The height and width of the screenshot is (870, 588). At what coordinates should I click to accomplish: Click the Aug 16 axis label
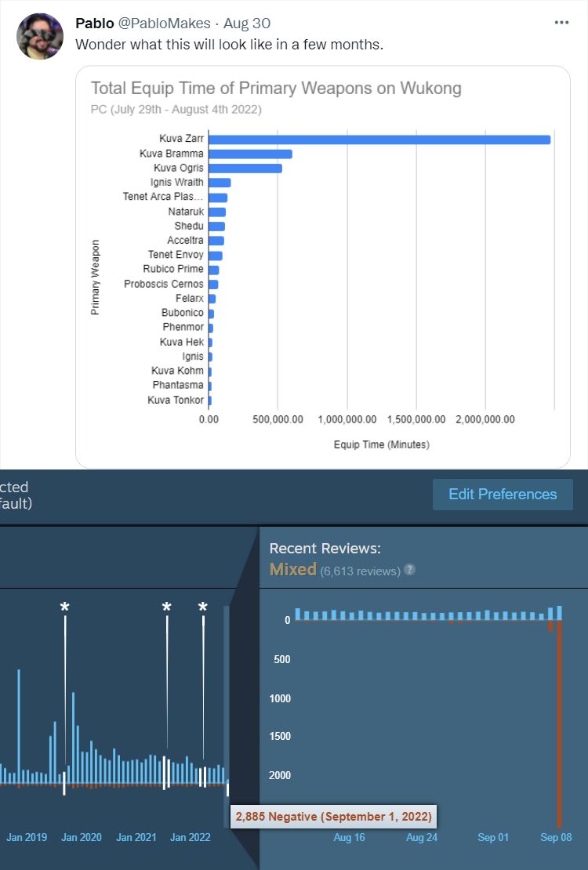(x=349, y=837)
